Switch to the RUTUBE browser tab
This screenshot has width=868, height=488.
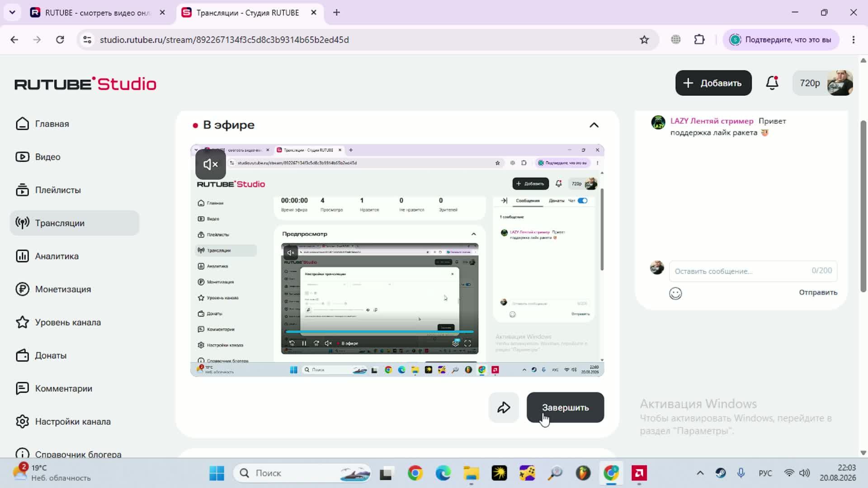(98, 13)
